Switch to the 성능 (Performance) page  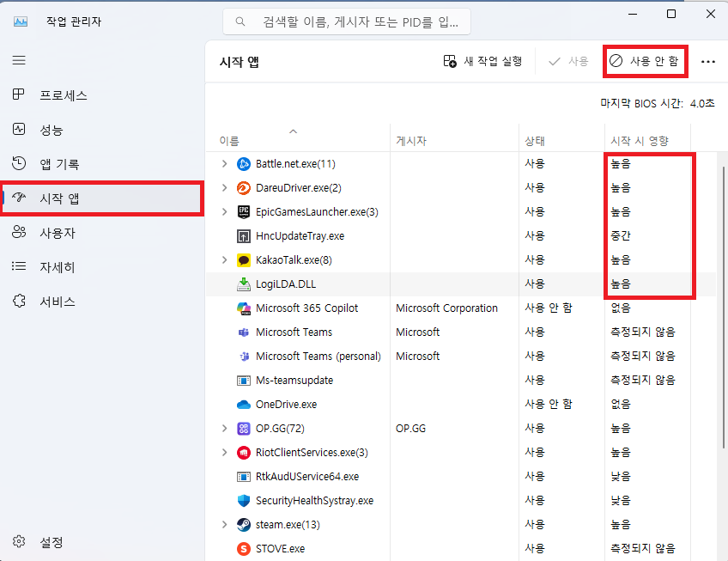pos(102,130)
